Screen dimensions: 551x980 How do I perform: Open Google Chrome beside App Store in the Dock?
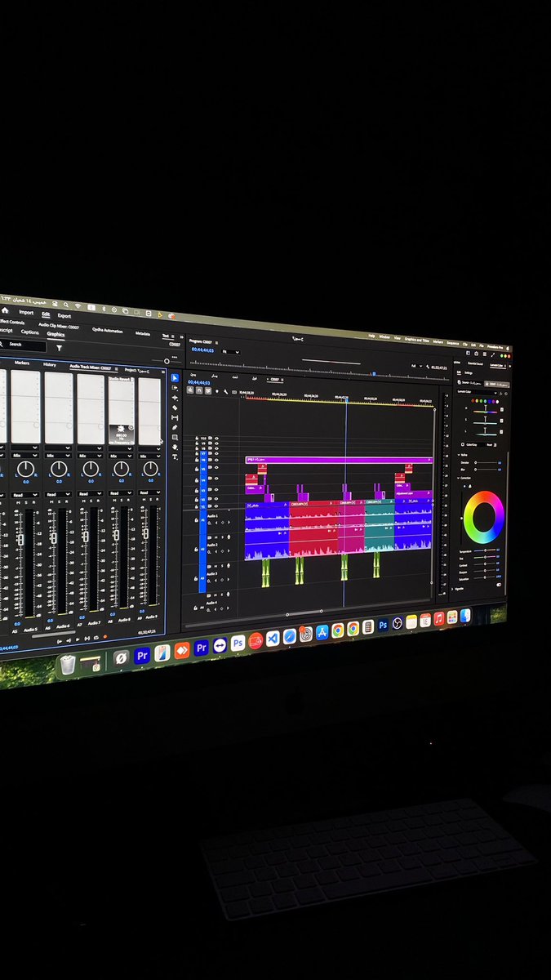click(x=337, y=630)
